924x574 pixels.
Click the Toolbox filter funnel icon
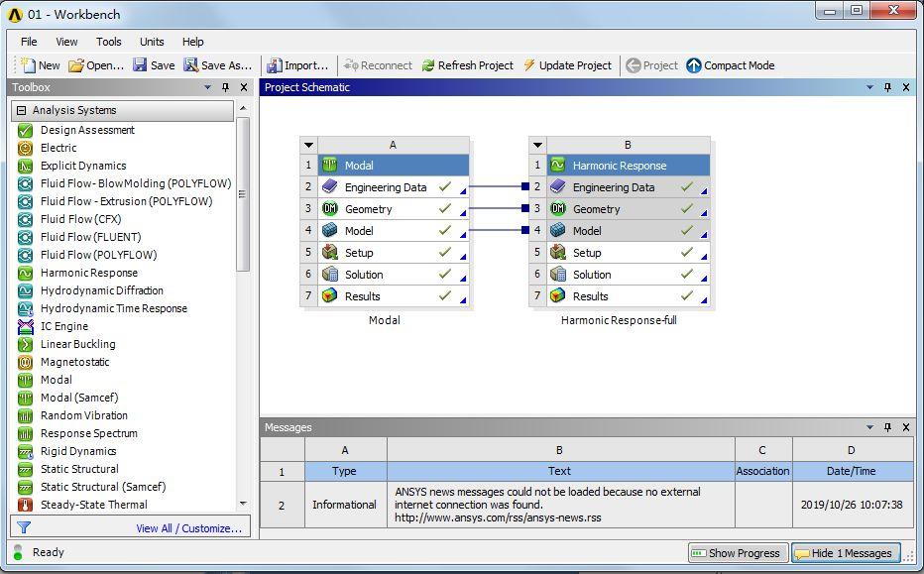coord(24,527)
